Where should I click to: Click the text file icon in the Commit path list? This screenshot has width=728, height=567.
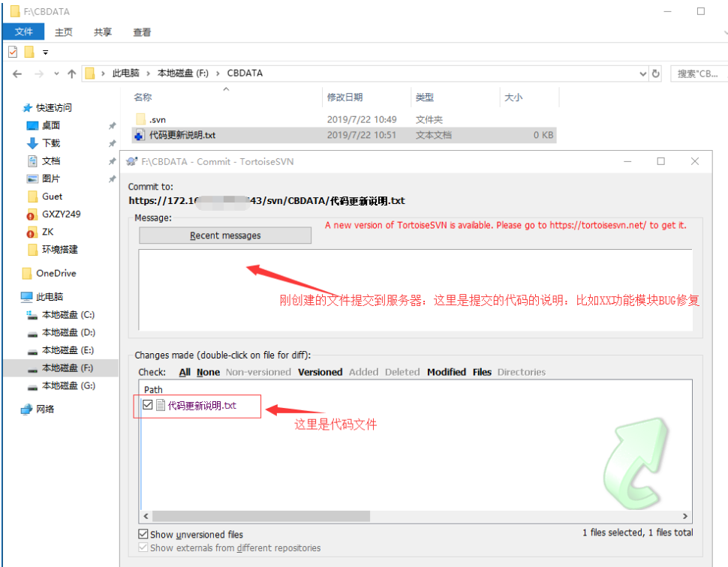coord(161,405)
